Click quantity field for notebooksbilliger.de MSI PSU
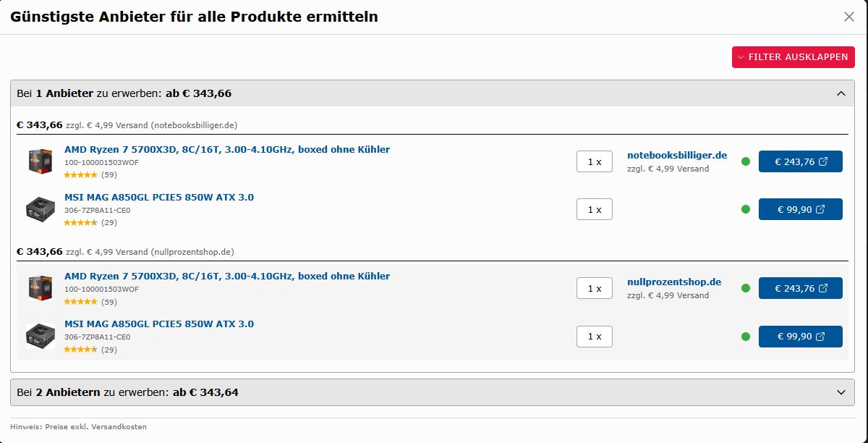The height and width of the screenshot is (443, 868). click(x=594, y=210)
